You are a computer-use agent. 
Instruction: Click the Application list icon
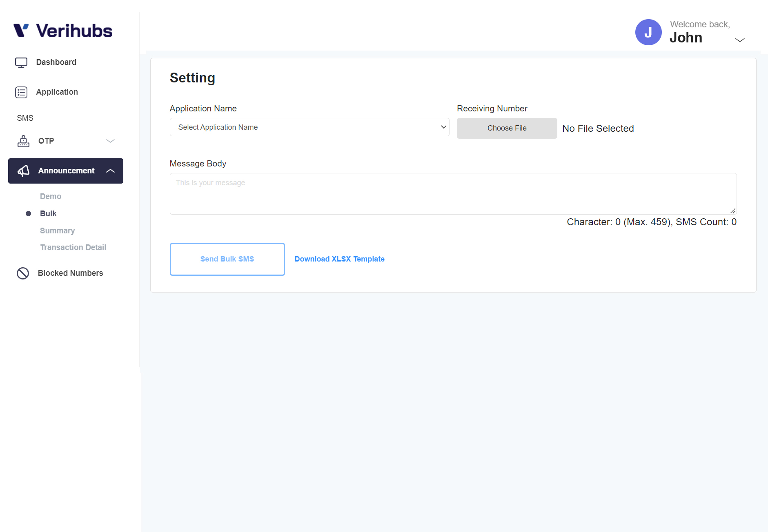pos(21,92)
